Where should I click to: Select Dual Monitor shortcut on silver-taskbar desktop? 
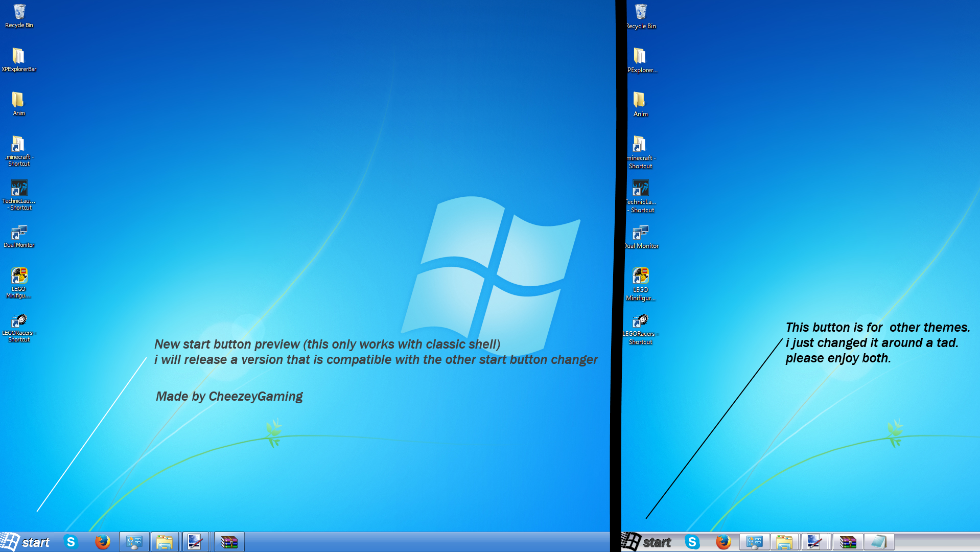(x=641, y=237)
